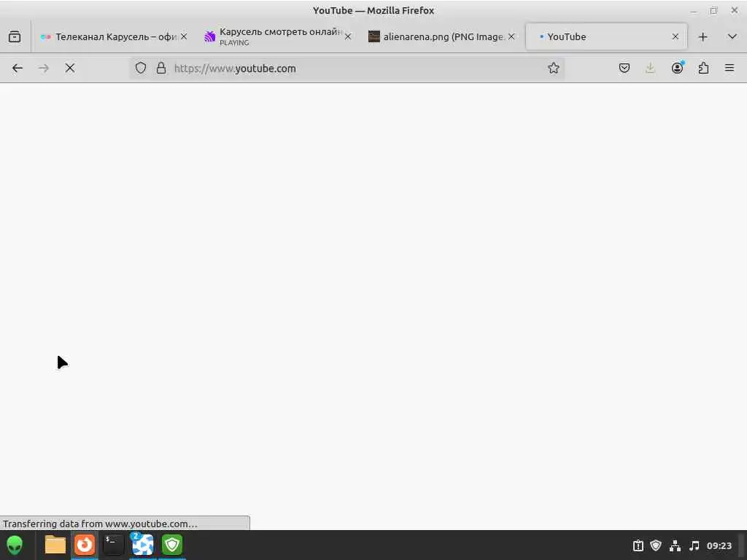The width and height of the screenshot is (747, 560).
Task: Stop loading the YouTube page
Action: (70, 68)
